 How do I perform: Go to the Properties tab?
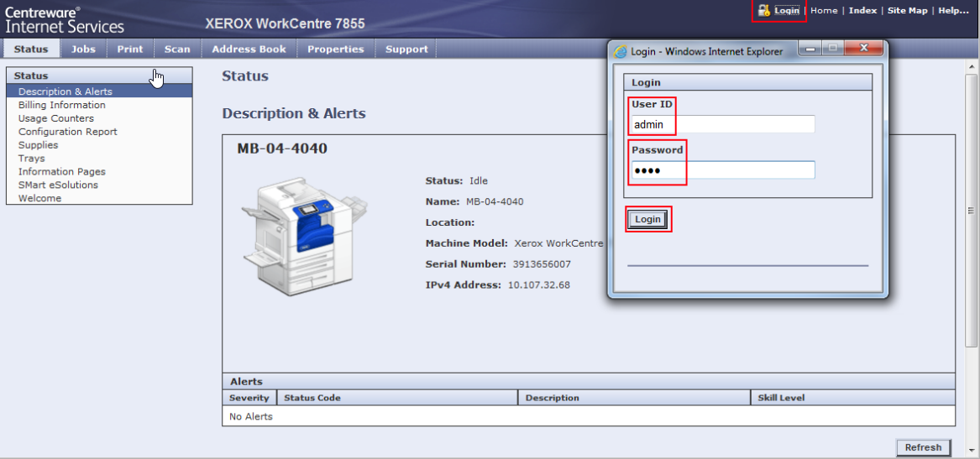click(x=336, y=49)
